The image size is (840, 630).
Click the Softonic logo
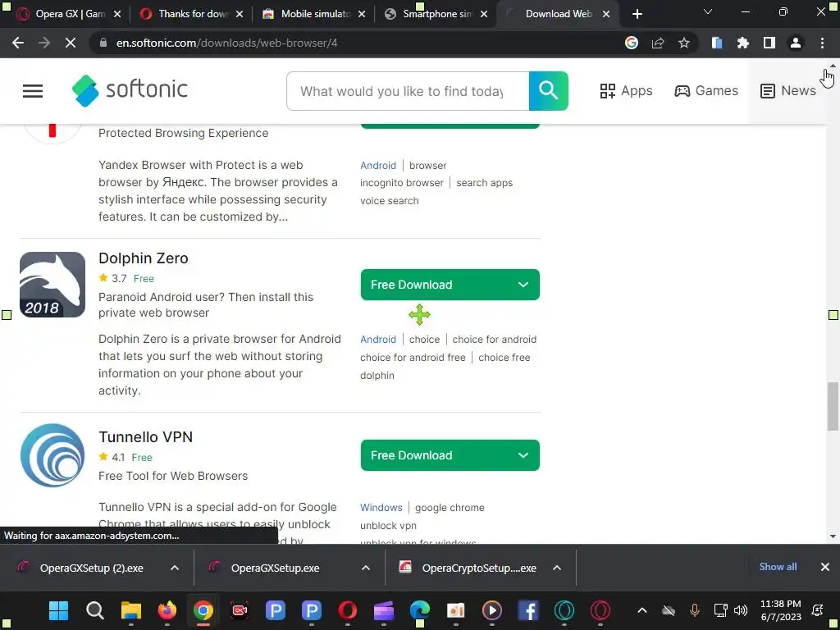click(x=130, y=90)
